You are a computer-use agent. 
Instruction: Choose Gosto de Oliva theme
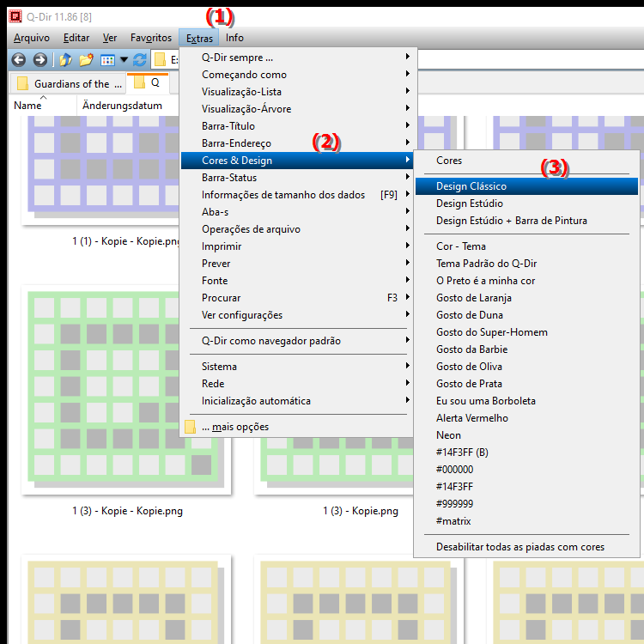coord(527,367)
